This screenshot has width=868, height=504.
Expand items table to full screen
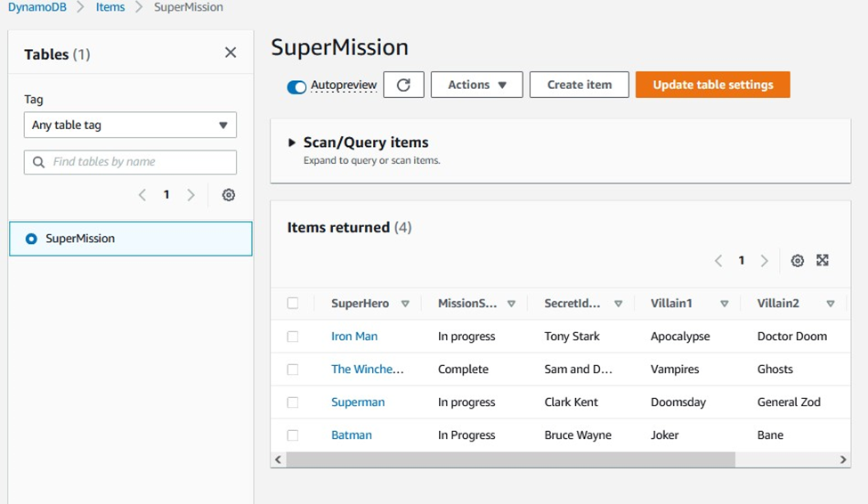click(823, 260)
